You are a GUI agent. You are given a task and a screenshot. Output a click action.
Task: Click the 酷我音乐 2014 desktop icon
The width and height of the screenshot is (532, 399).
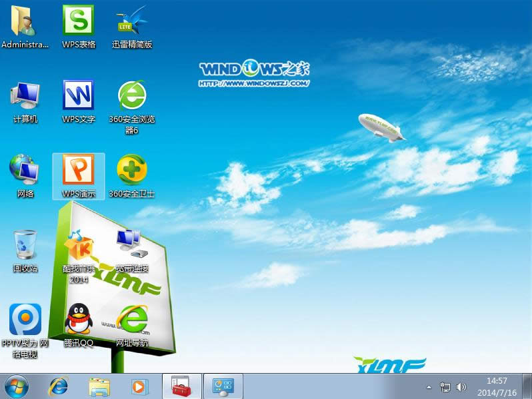(x=79, y=245)
